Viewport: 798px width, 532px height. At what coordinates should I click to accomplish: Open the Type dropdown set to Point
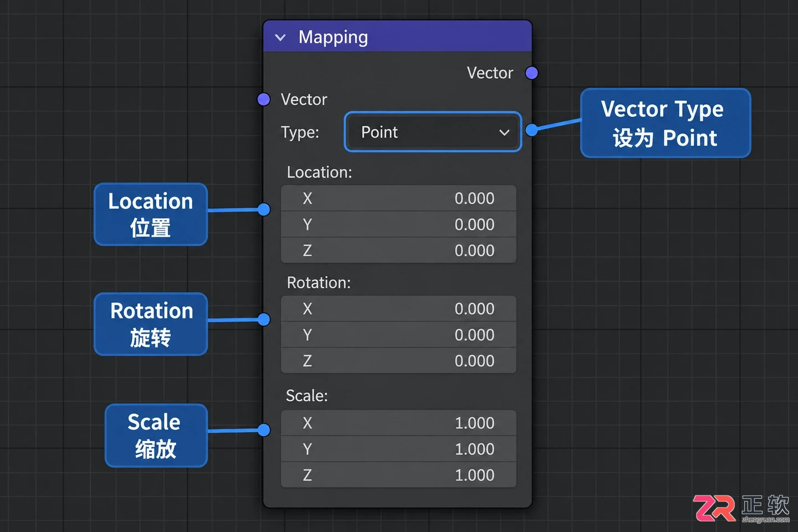click(x=433, y=132)
